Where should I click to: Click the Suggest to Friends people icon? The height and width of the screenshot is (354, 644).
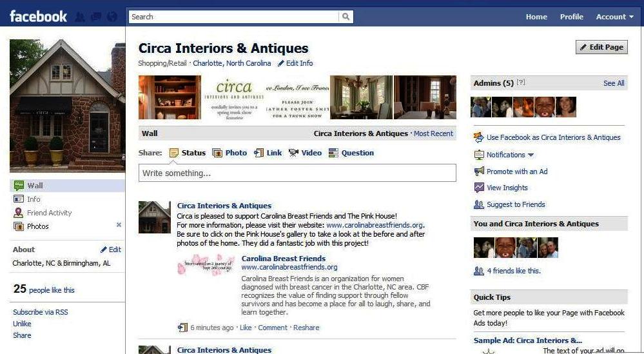coord(479,204)
